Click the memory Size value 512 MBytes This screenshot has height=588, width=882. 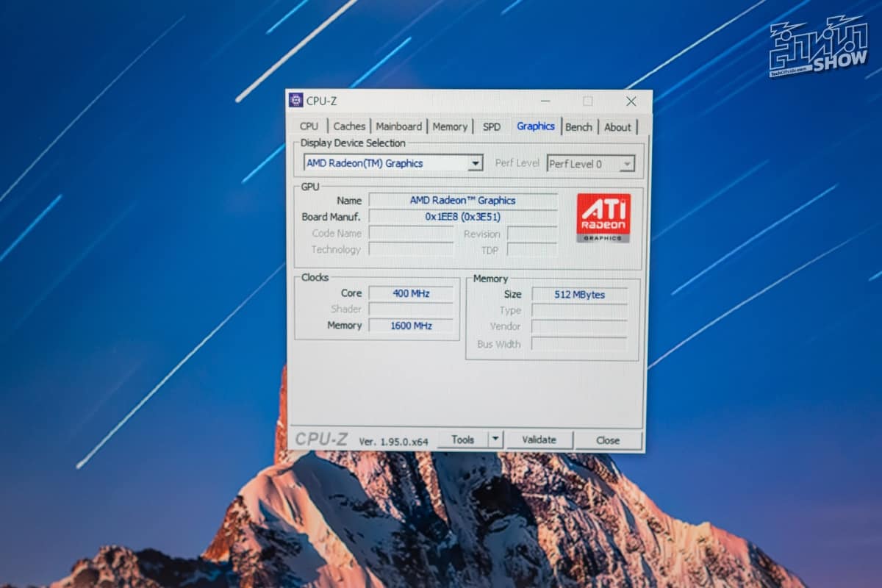(580, 294)
